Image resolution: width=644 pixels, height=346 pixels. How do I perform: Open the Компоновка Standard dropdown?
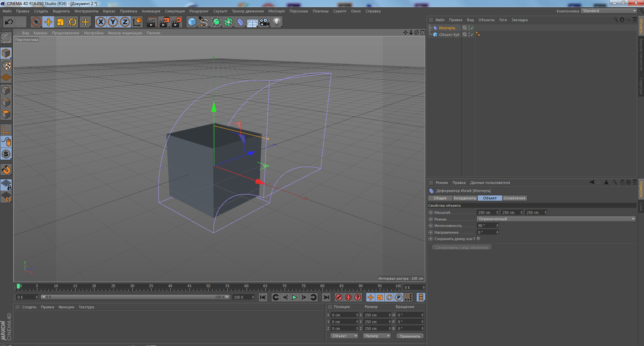609,11
